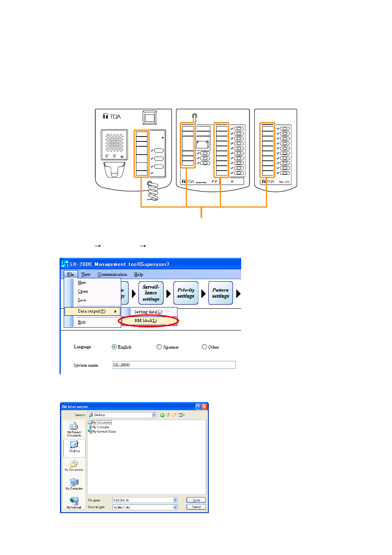Close the RM label output dialog

(x=204, y=407)
